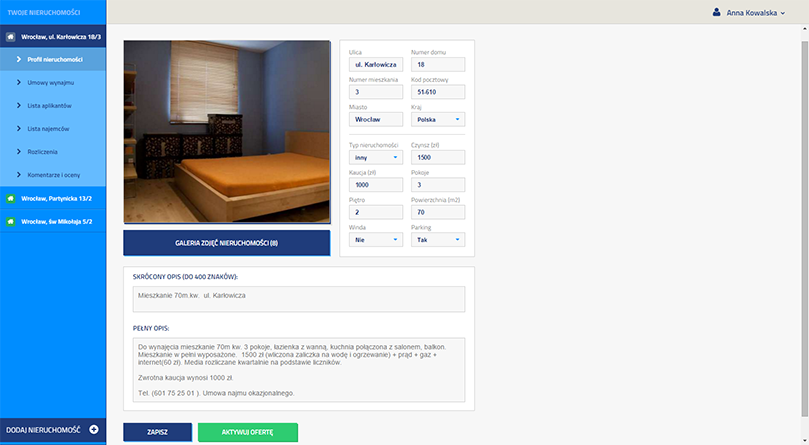This screenshot has height=445, width=809.
Task: Click the green home icon for św Mikołaja 5/2
Action: click(x=10, y=221)
